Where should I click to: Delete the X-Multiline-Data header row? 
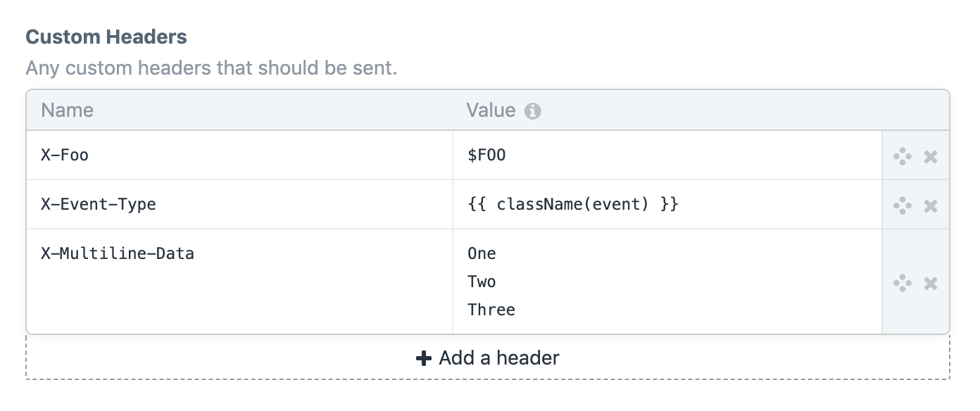(931, 283)
